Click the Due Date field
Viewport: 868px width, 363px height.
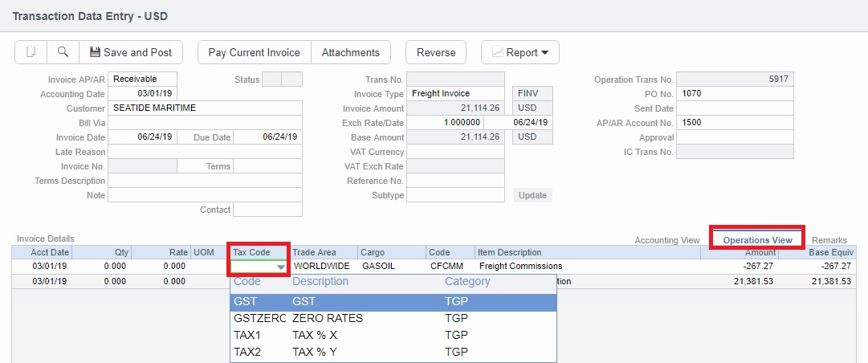(268, 137)
